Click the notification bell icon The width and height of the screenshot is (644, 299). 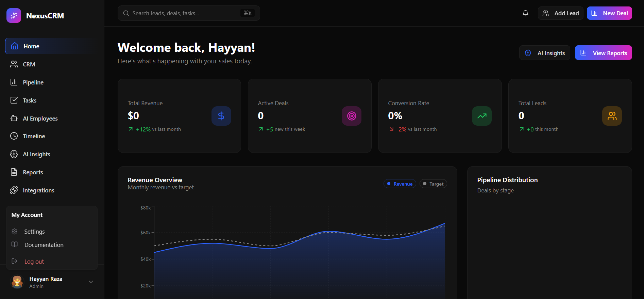click(x=525, y=13)
